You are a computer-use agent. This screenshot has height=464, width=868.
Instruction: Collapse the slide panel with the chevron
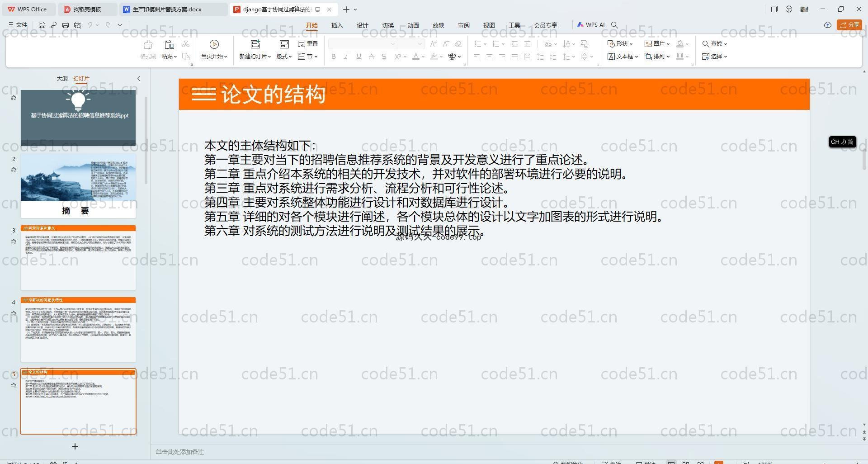click(x=139, y=79)
